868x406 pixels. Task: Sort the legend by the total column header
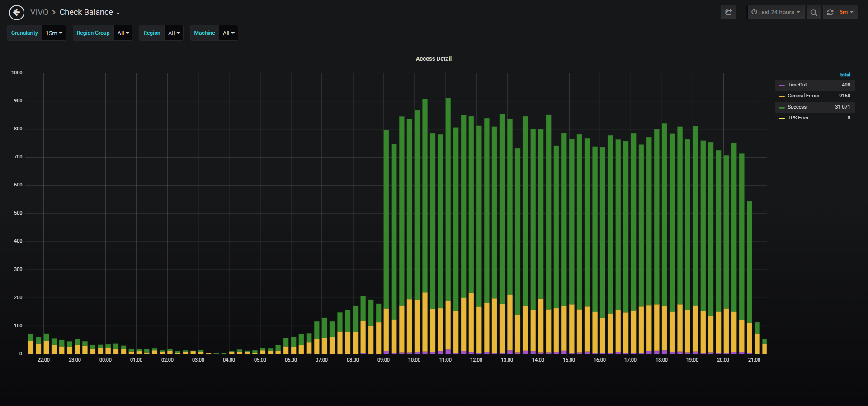845,75
